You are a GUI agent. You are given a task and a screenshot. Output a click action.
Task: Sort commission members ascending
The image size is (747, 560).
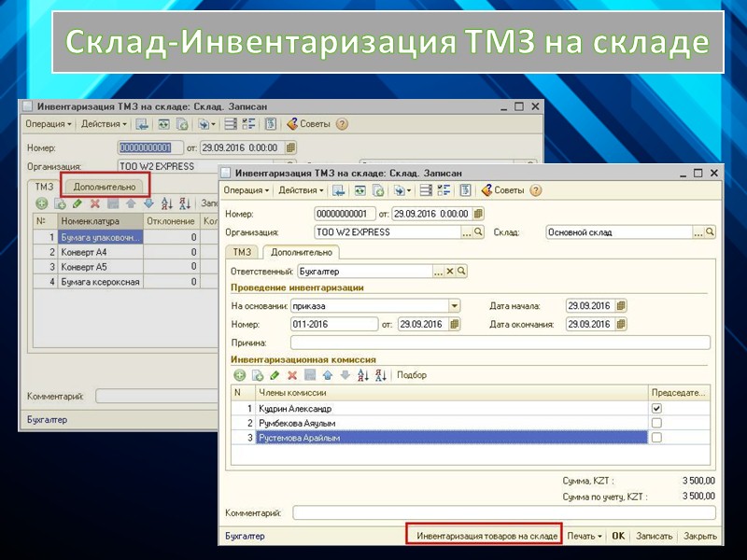[363, 375]
